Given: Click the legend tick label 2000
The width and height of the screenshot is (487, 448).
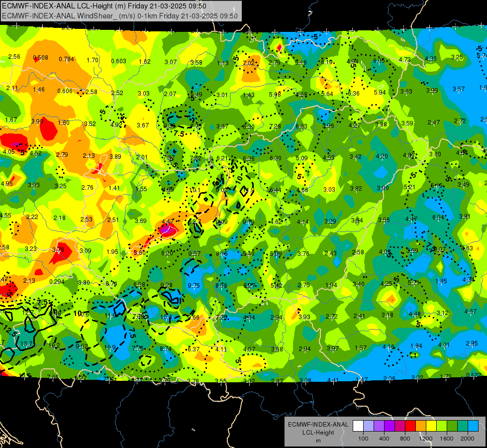Looking at the screenshot, I should (468, 439).
